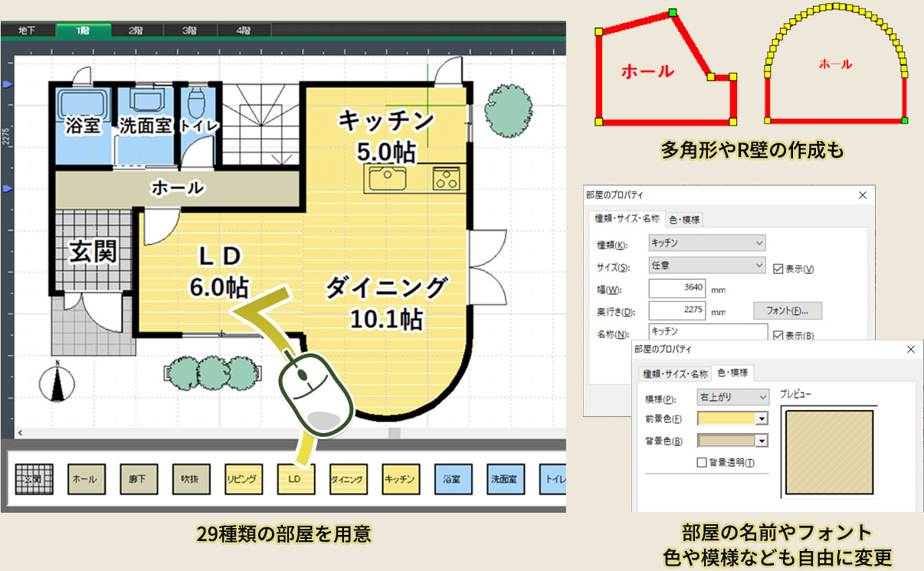Click the リビング room tile
This screenshot has height=571, width=924.
point(244,479)
